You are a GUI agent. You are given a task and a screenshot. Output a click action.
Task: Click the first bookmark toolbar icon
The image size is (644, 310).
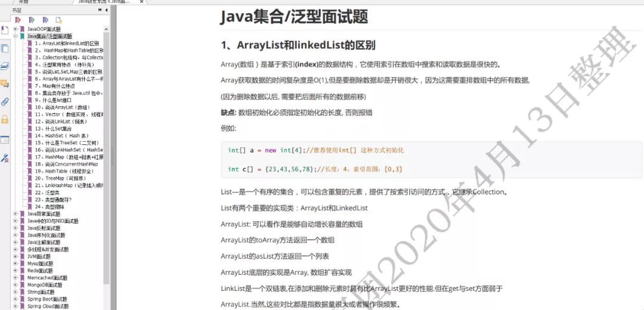click(18, 20)
